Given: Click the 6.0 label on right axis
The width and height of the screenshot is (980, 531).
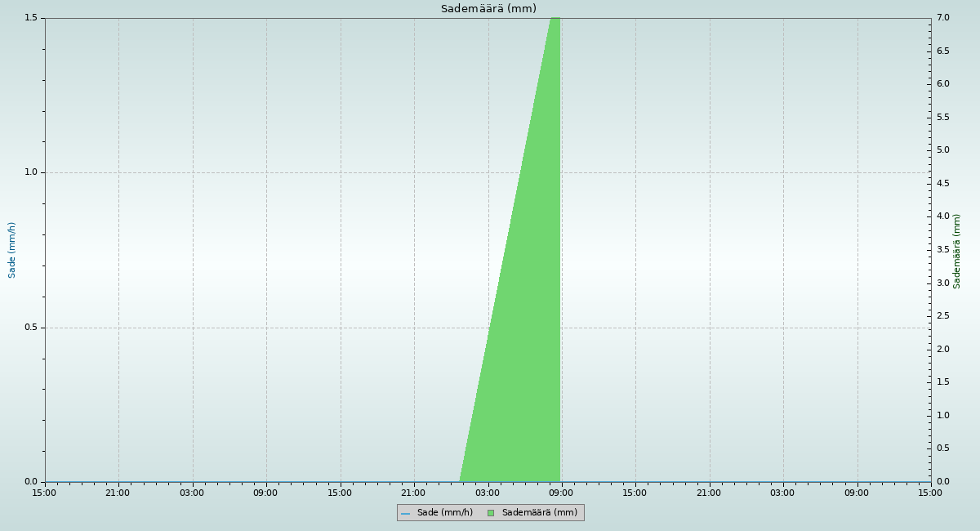Looking at the screenshot, I should coord(942,84).
